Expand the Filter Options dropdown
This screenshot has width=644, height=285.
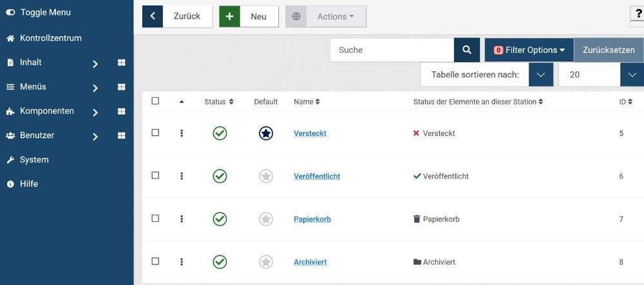pos(529,50)
